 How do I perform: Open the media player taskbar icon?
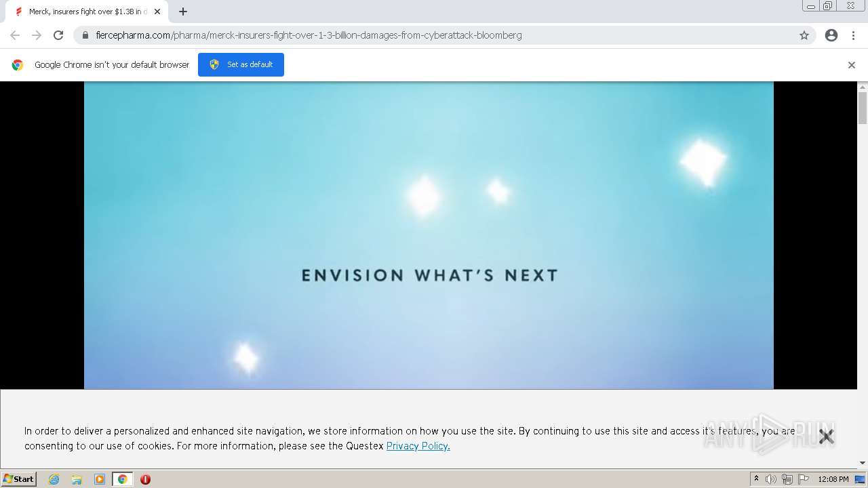[100, 479]
